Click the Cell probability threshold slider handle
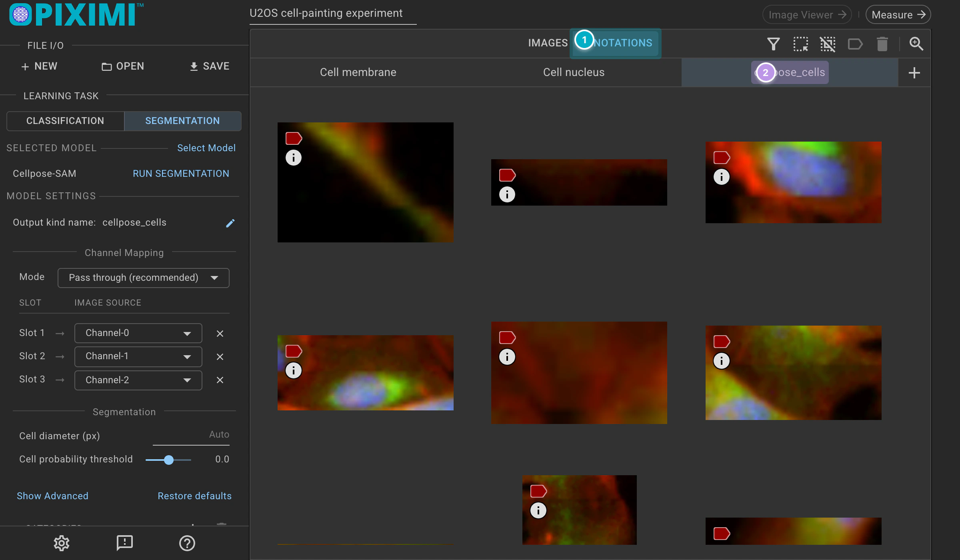The height and width of the screenshot is (560, 960). [x=169, y=460]
